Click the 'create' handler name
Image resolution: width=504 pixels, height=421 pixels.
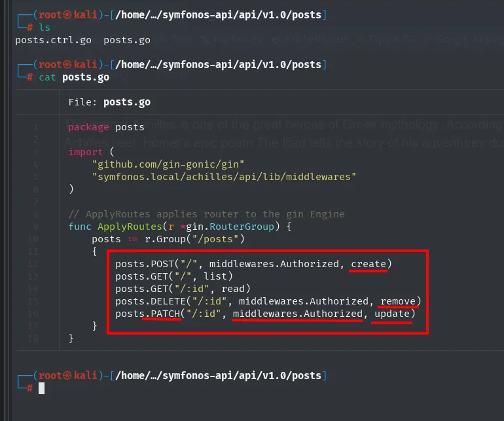pos(369,264)
